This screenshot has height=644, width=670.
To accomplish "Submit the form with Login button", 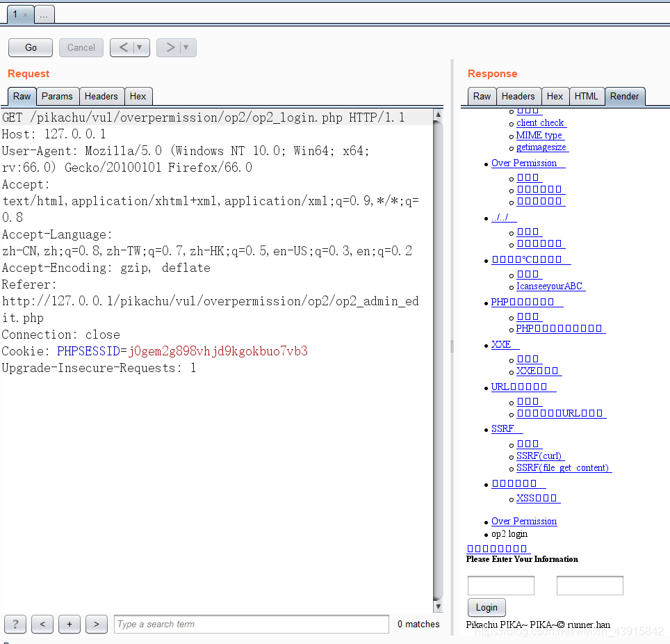I will pos(487,607).
